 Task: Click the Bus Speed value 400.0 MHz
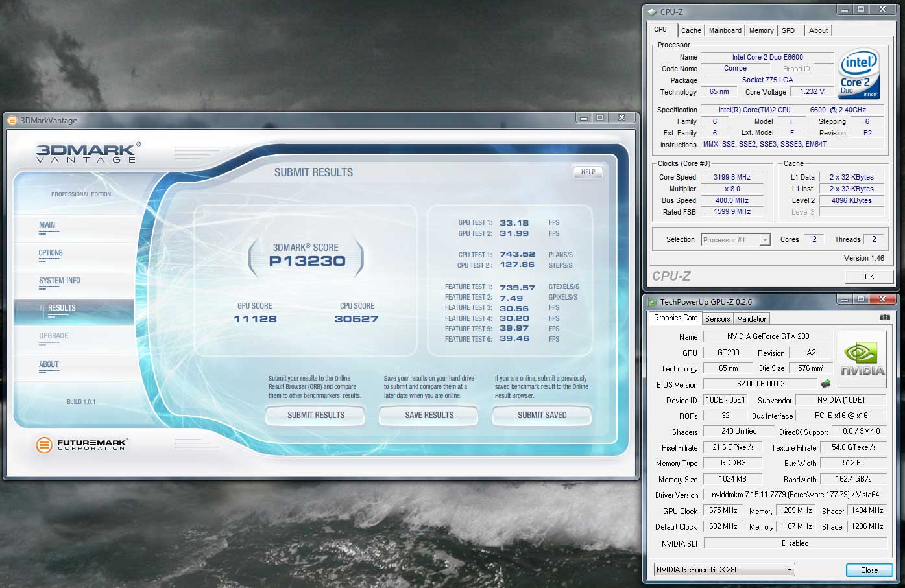tap(732, 200)
